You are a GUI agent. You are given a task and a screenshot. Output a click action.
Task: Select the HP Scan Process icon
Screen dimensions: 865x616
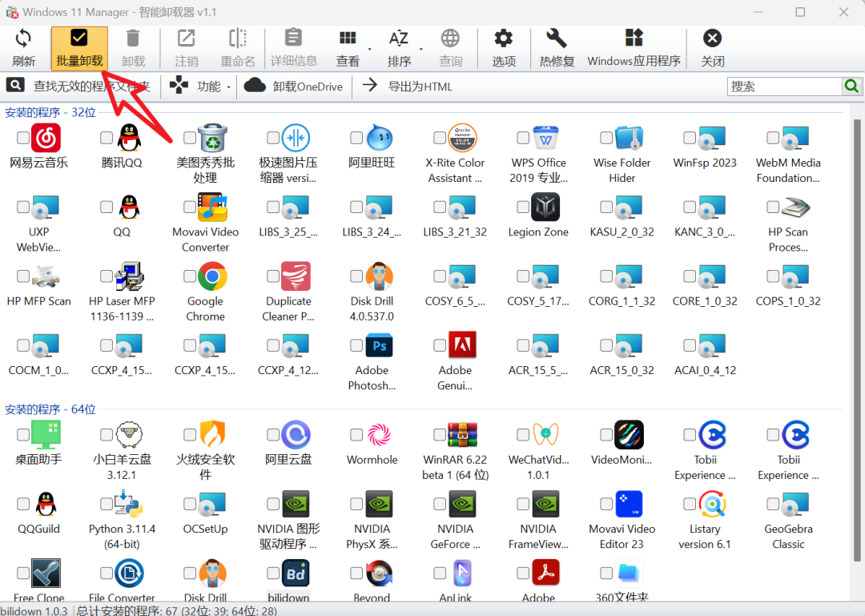[x=795, y=207]
